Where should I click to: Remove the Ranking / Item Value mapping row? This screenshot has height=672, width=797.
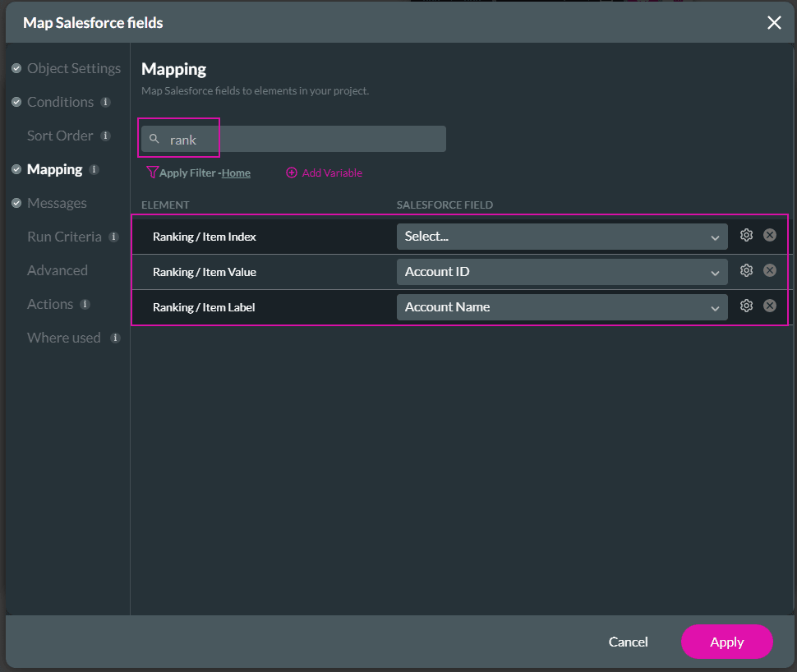pyautogui.click(x=770, y=270)
